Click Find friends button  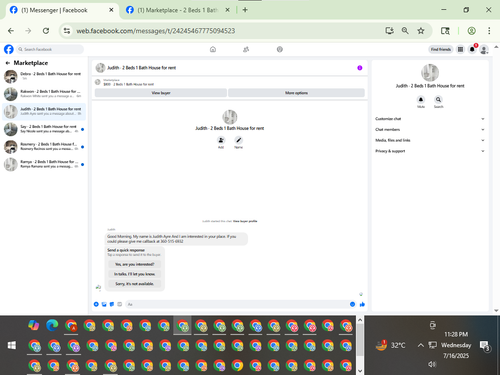tap(441, 49)
